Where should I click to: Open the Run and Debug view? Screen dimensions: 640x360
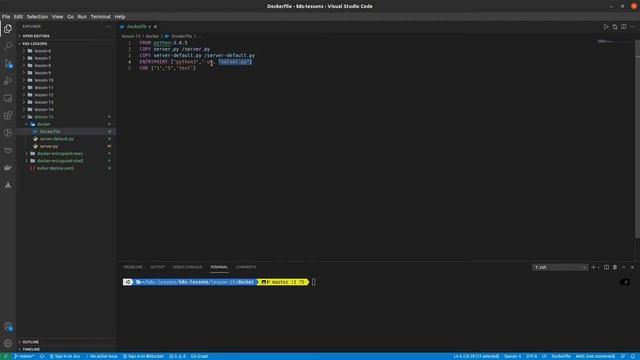click(8, 81)
